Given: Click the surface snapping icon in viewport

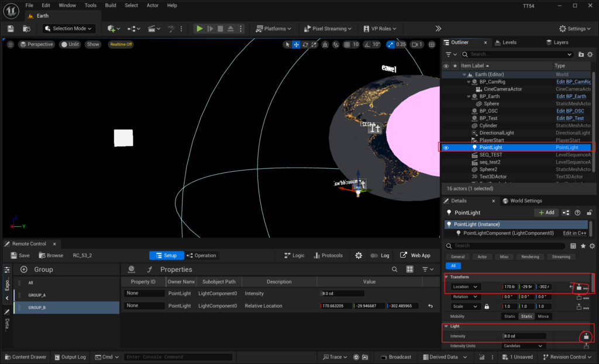Looking at the screenshot, I should pyautogui.click(x=335, y=44).
